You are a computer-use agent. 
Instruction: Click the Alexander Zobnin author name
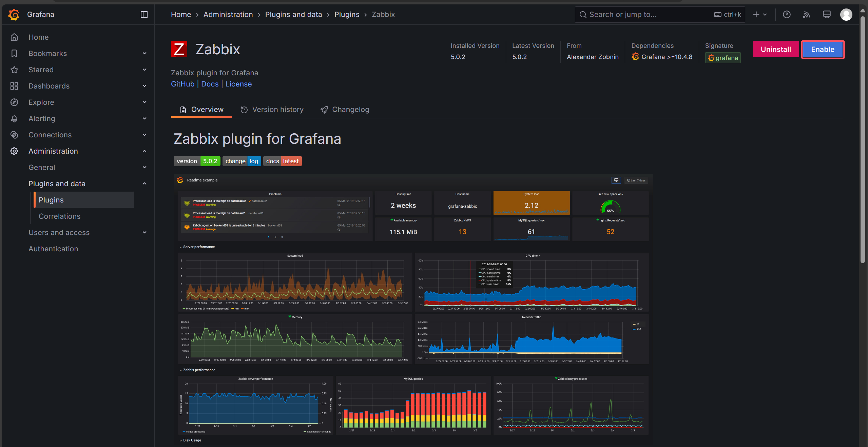[593, 57]
